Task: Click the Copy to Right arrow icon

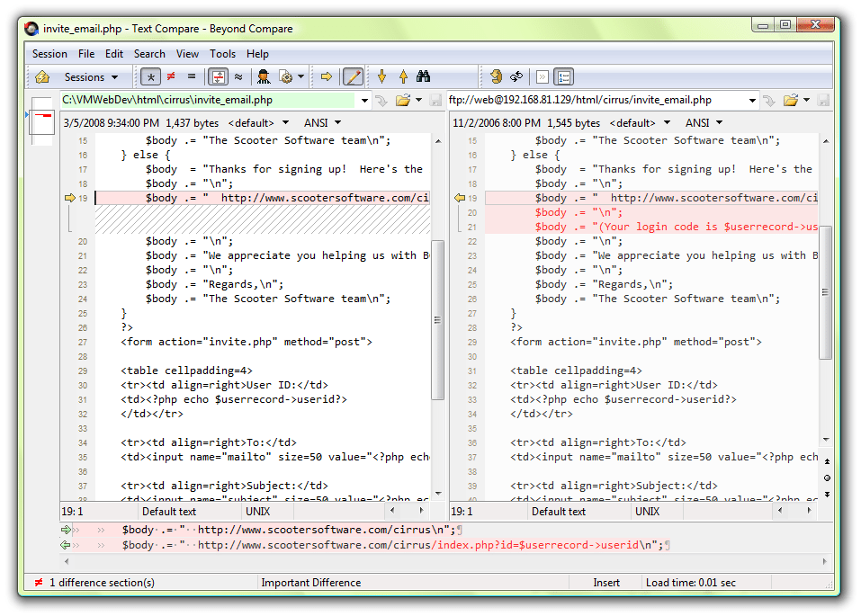Action: tap(326, 76)
